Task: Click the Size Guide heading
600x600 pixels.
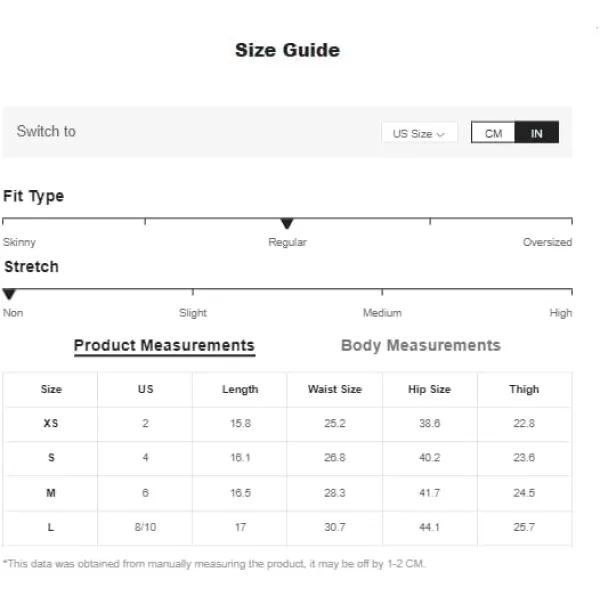Action: (287, 50)
